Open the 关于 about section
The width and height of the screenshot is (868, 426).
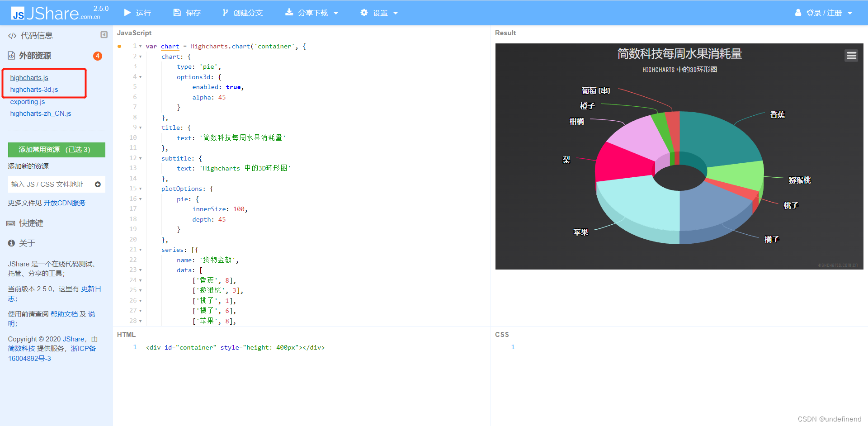pyautogui.click(x=22, y=243)
